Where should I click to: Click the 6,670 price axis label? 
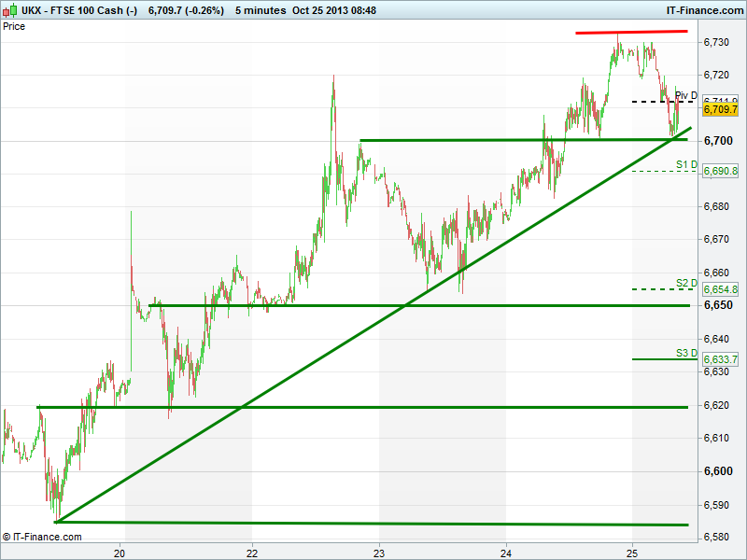(716, 239)
